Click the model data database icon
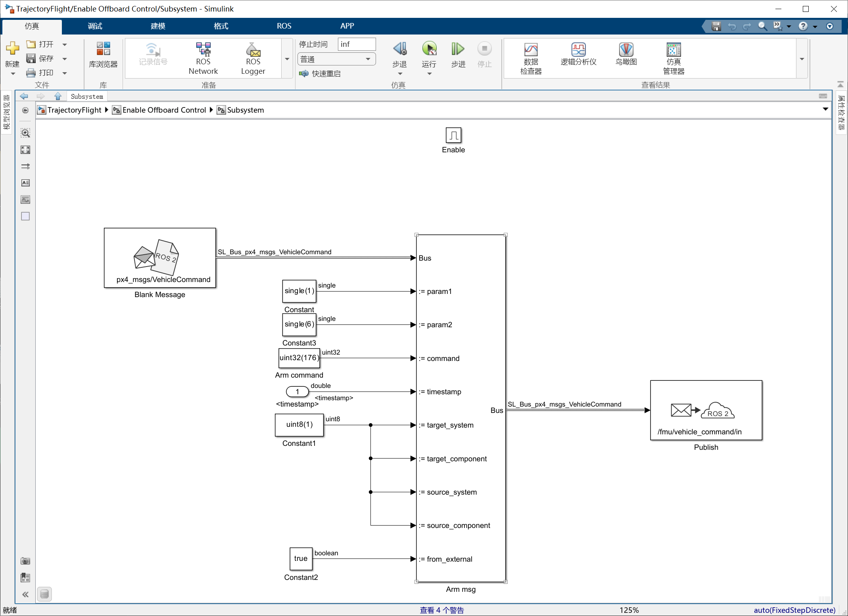 [x=44, y=594]
